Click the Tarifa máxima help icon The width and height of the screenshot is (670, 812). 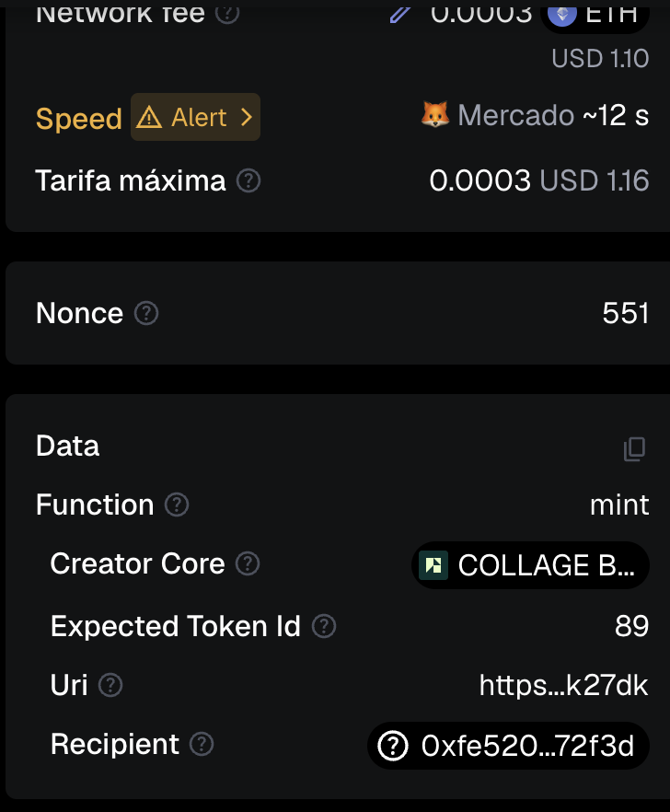point(248,180)
